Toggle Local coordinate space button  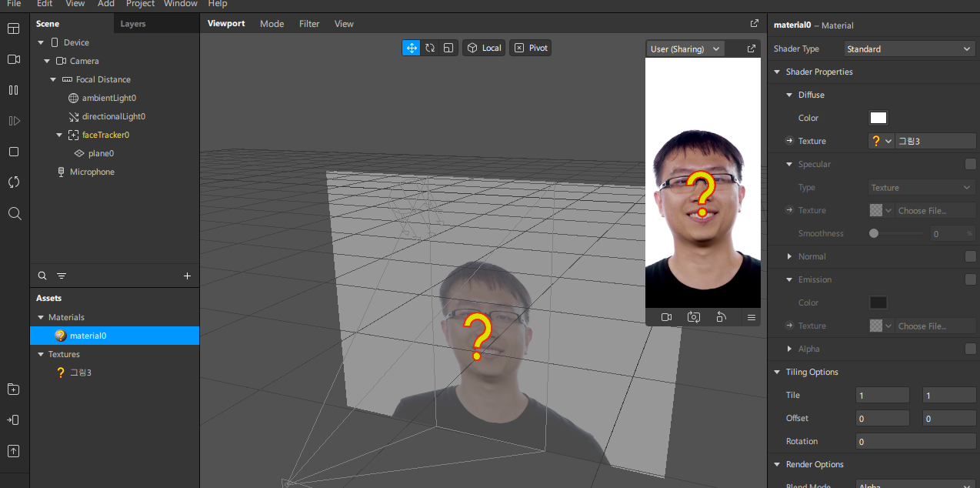(484, 48)
